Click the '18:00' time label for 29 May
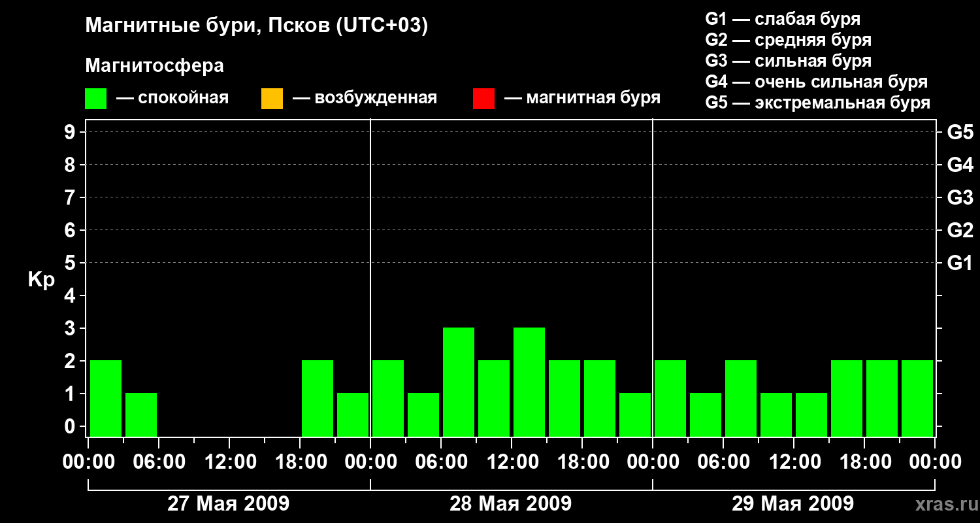The height and width of the screenshot is (523, 980). coord(864,462)
